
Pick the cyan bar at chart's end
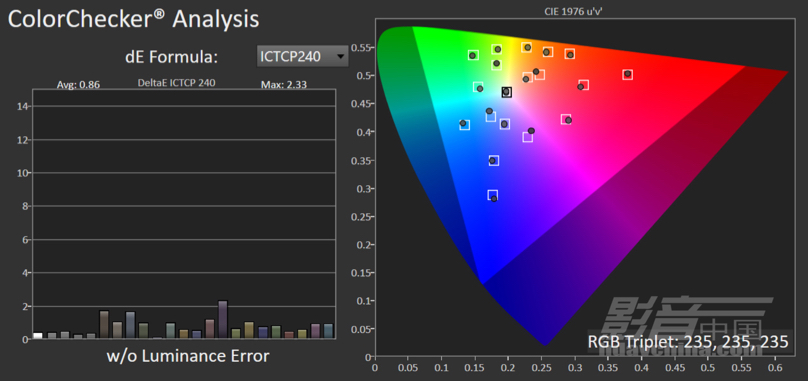coord(328,331)
